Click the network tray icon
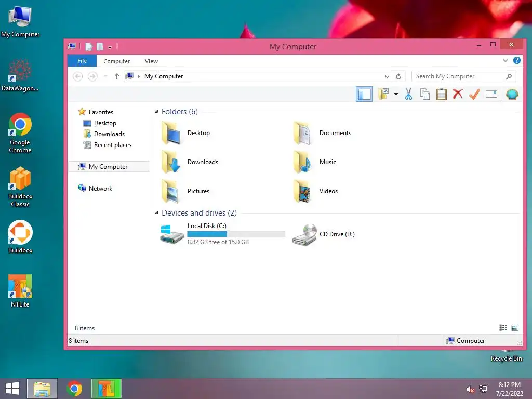532x399 pixels. click(x=483, y=389)
